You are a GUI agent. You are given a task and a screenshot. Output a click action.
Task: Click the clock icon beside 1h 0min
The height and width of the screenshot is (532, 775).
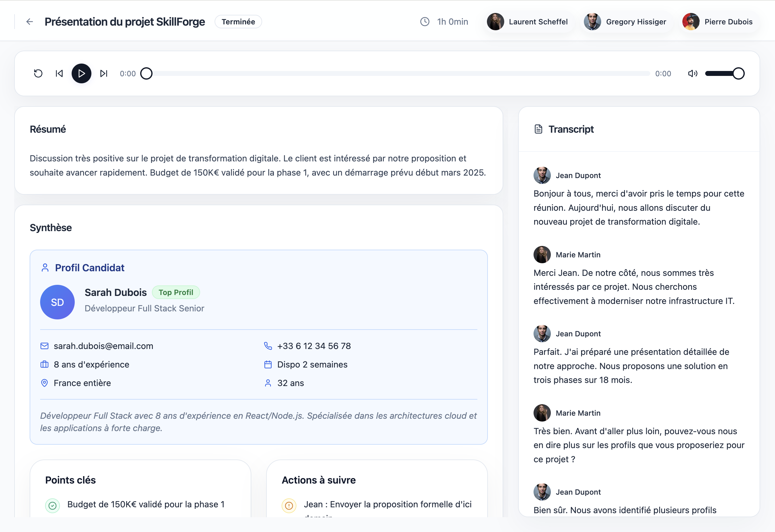click(425, 22)
